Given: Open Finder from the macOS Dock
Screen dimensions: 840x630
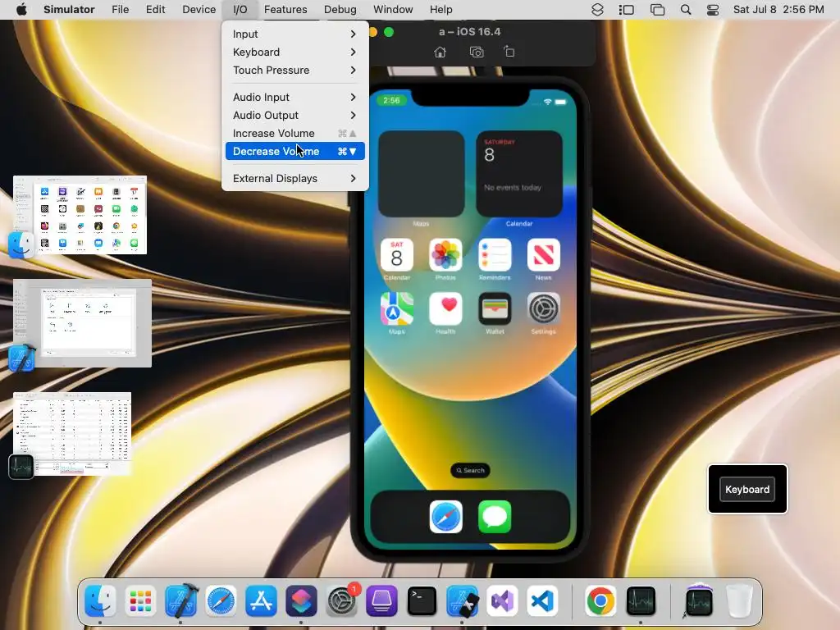Looking at the screenshot, I should pos(100,600).
